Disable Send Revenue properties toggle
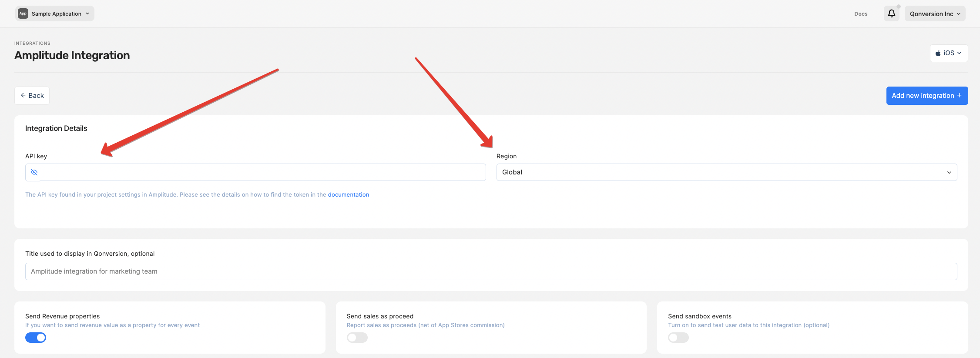The image size is (980, 358). tap(36, 338)
